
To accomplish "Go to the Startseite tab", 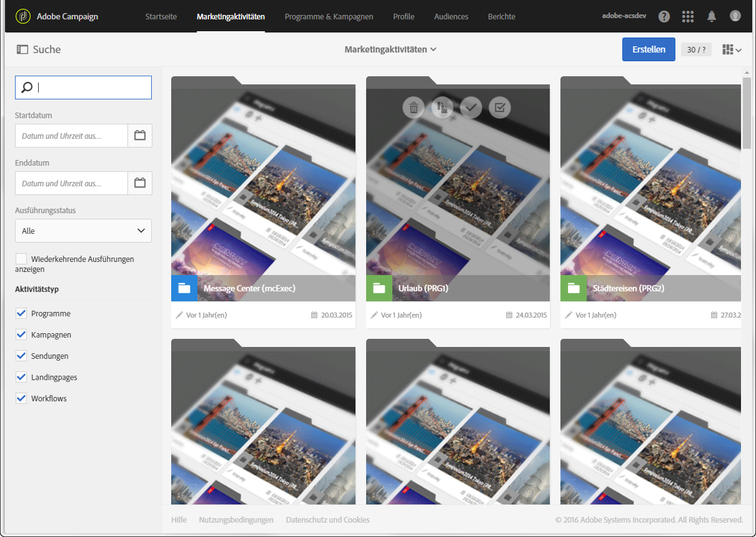I will pyautogui.click(x=161, y=17).
